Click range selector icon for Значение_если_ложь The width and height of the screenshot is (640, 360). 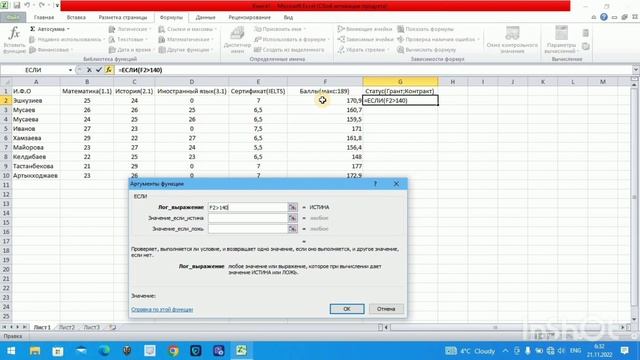pyautogui.click(x=293, y=229)
